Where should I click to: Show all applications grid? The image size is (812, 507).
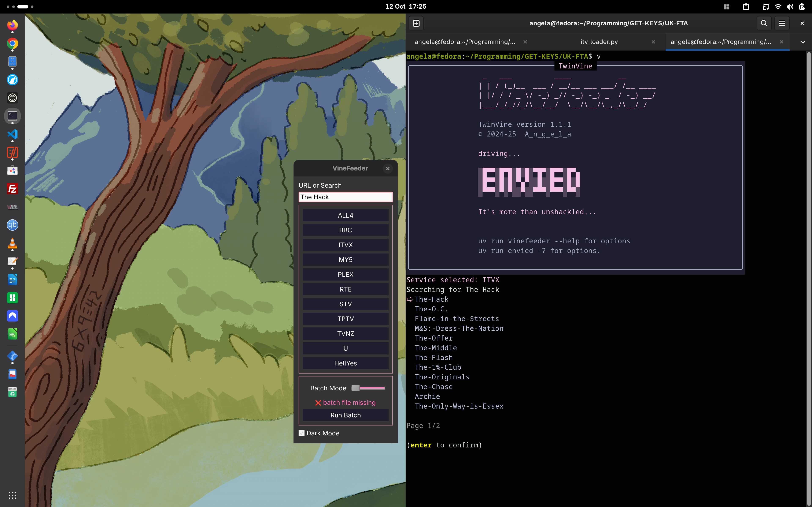pyautogui.click(x=12, y=495)
